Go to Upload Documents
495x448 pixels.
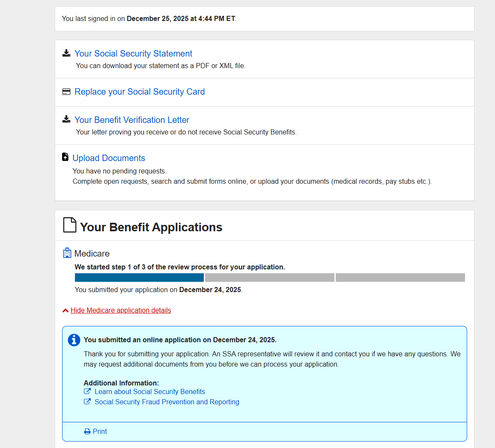pyautogui.click(x=109, y=158)
